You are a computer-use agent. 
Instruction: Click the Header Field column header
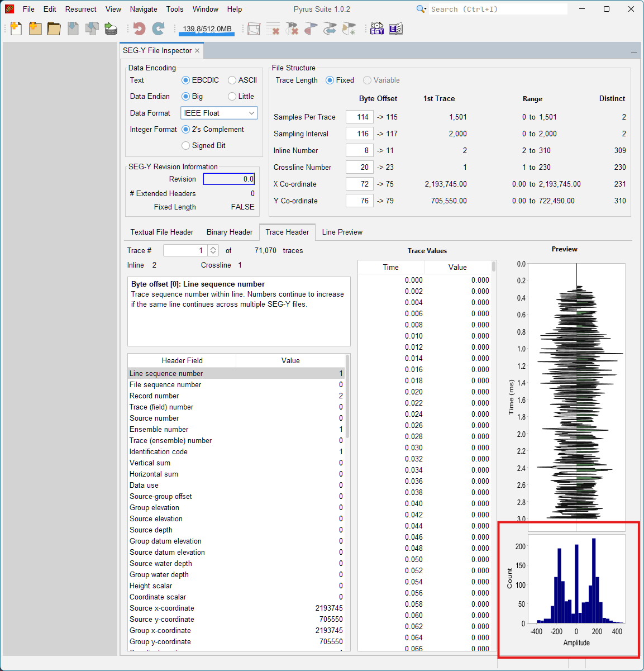[182, 360]
